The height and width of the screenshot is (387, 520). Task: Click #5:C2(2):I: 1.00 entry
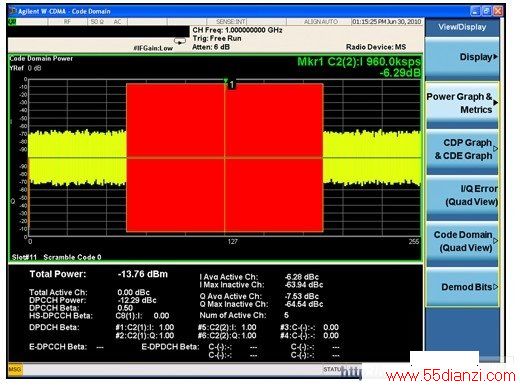[227, 327]
